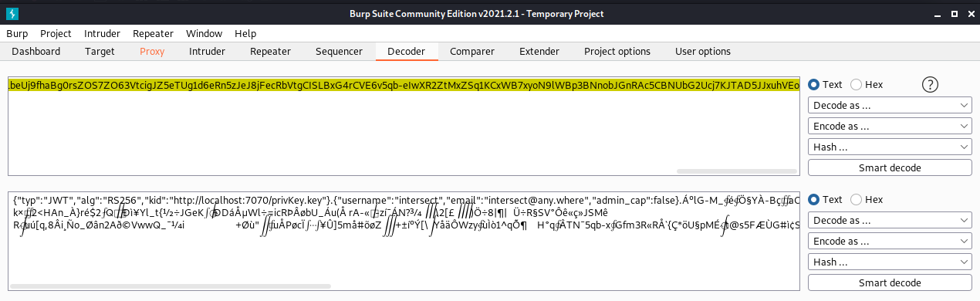The image size is (980, 301).
Task: Switch to the Target tab
Action: click(100, 52)
